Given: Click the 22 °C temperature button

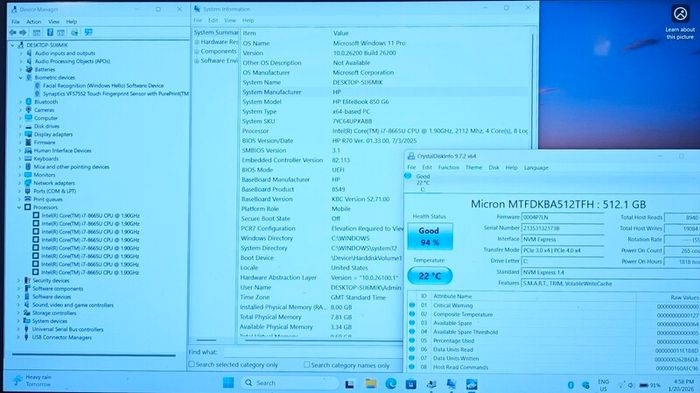Looking at the screenshot, I should [429, 276].
